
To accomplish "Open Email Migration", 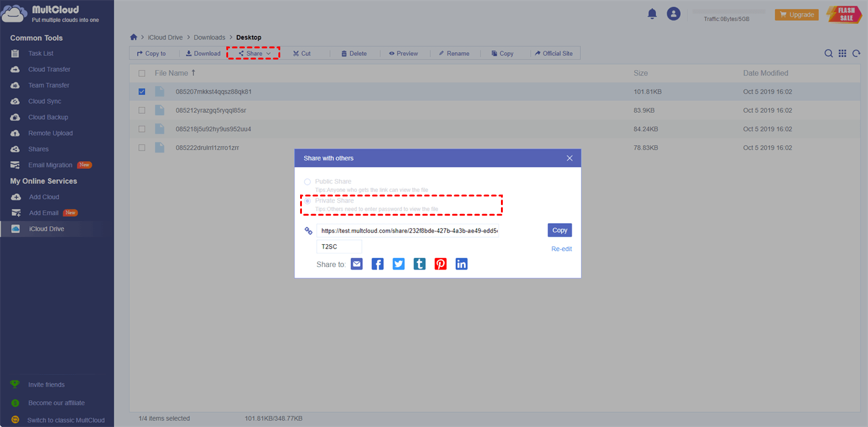I will (x=50, y=165).
